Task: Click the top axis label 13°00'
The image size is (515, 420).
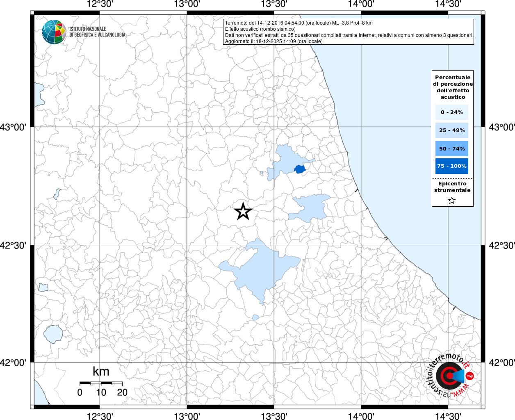Action: (187, 5)
